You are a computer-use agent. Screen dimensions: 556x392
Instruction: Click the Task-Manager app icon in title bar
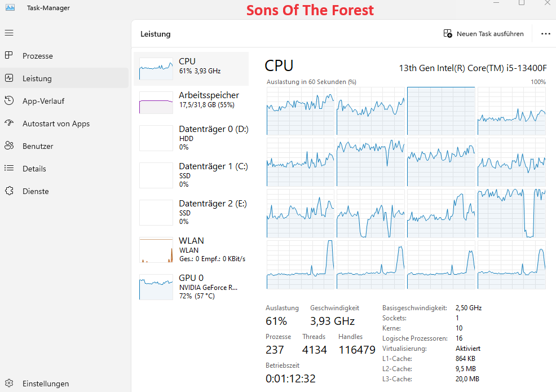coord(10,7)
